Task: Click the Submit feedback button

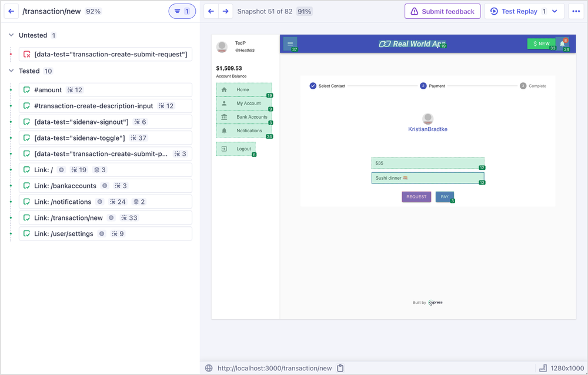Action: click(x=442, y=11)
